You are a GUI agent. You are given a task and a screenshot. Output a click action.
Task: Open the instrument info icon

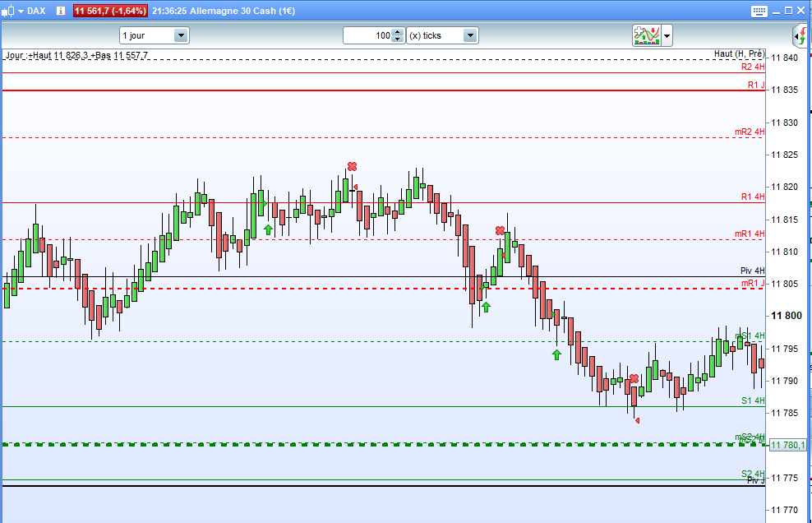coord(61,11)
